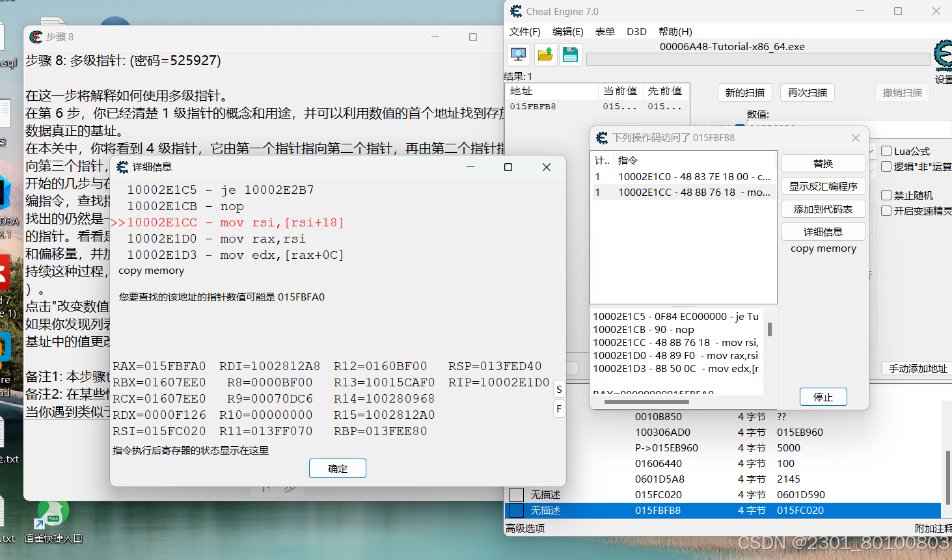Click the 当前值 column header
The height and width of the screenshot is (560, 952).
click(620, 91)
